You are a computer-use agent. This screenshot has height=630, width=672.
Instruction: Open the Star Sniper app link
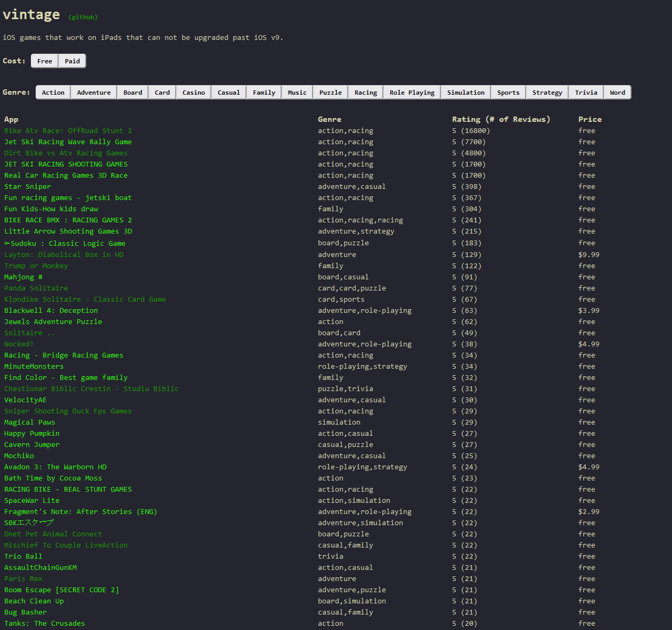(x=28, y=187)
